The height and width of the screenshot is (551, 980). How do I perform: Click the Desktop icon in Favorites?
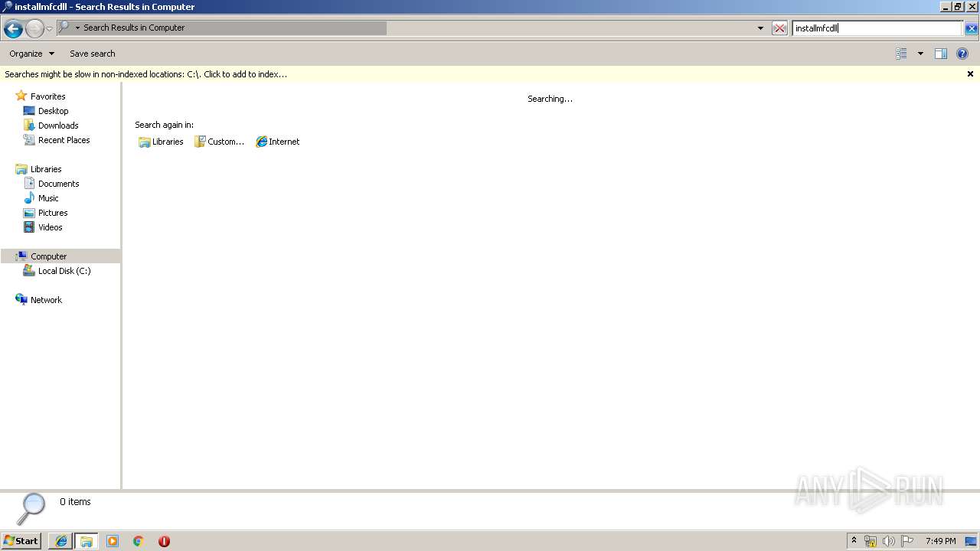pos(29,111)
